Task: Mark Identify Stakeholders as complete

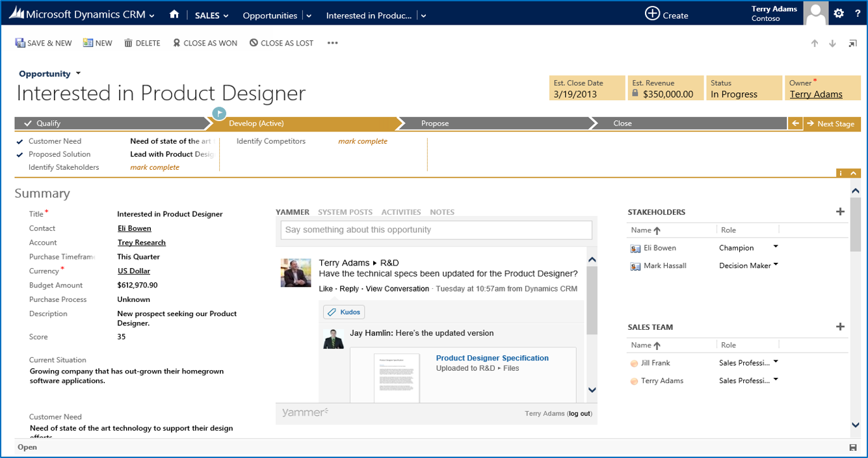Action: click(155, 167)
